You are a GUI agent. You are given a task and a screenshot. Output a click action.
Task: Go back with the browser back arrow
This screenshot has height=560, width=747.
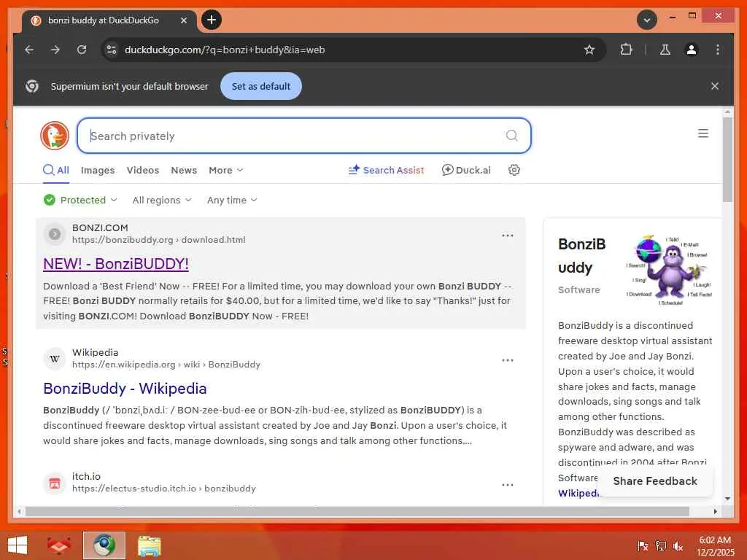tap(29, 50)
